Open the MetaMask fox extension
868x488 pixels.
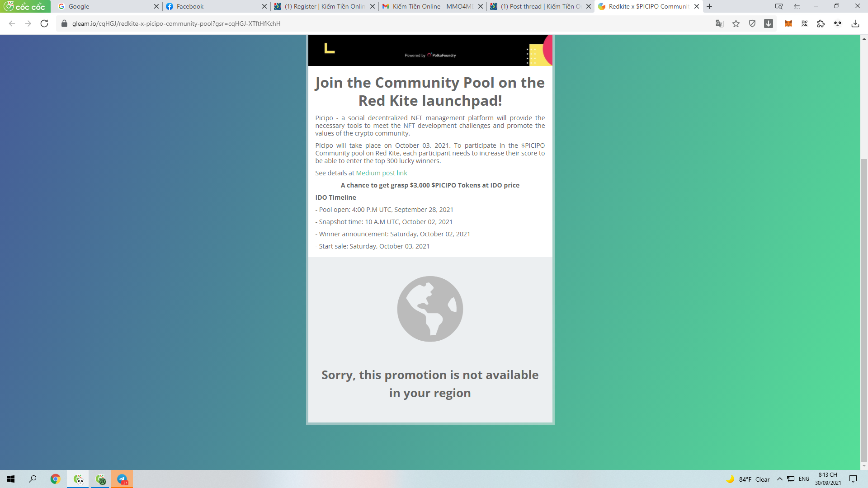(788, 23)
